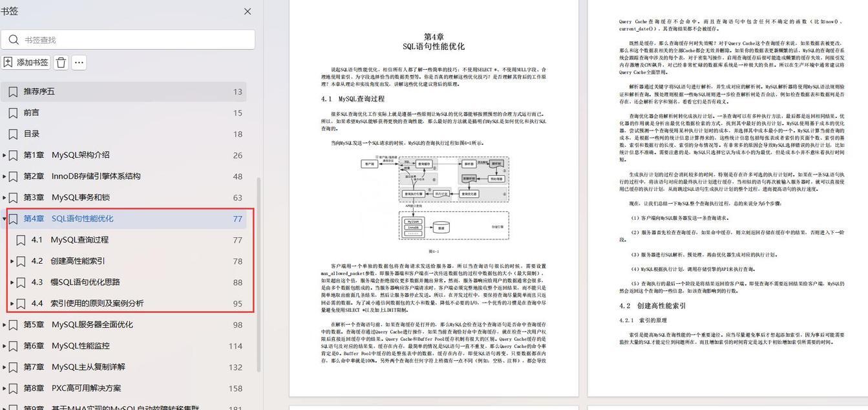
Task: Expand 4.3 慢SQL语句优化思路 arrow
Action: [x=12, y=283]
